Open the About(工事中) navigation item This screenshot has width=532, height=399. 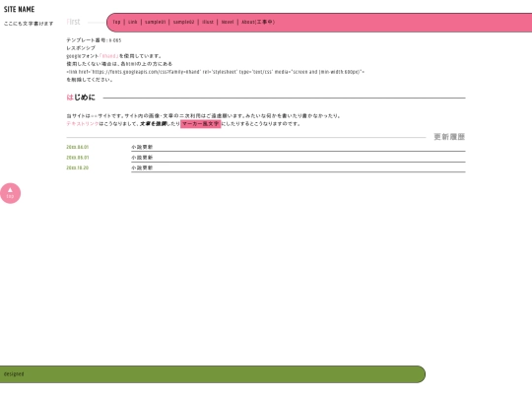click(258, 22)
